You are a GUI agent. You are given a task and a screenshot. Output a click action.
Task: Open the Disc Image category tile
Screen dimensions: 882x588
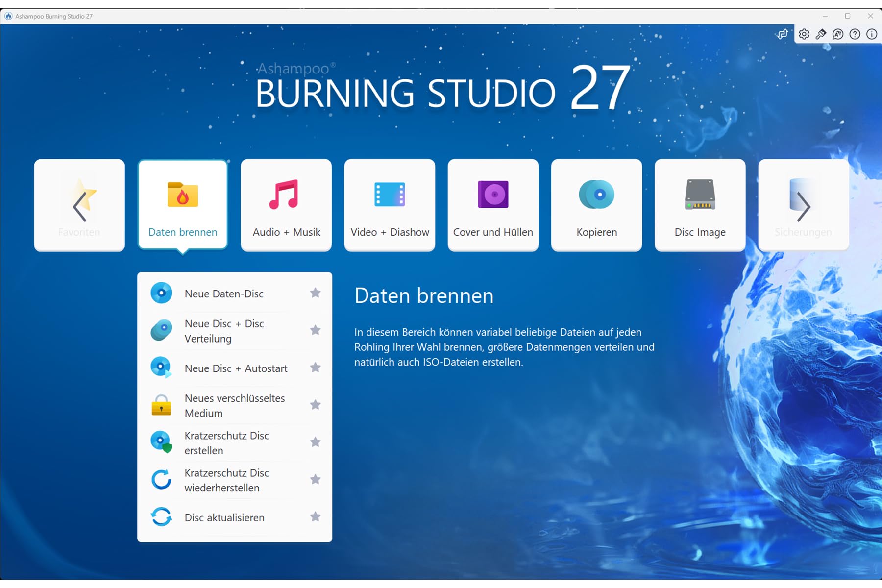(x=700, y=205)
